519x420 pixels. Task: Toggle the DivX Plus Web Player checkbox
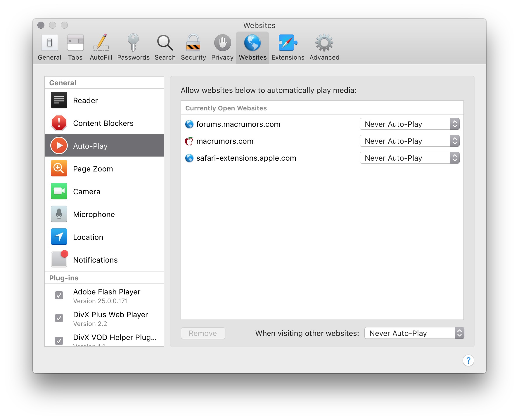point(59,318)
